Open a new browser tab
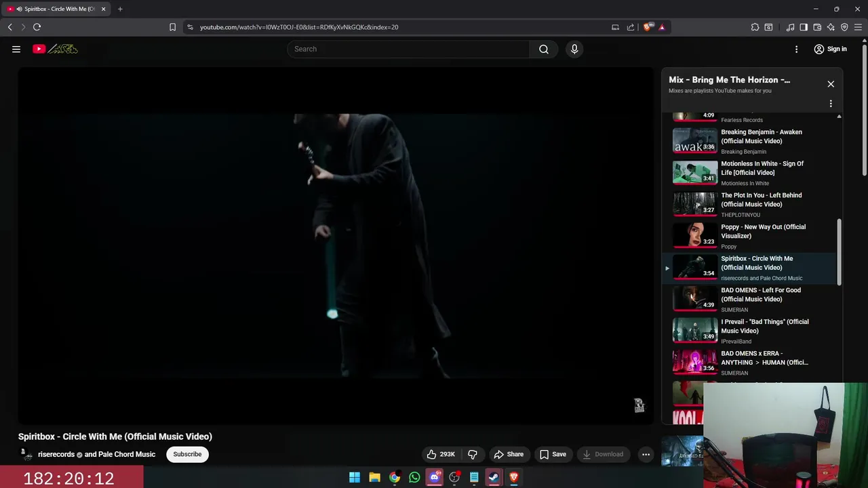Screen dimensions: 868x488 click(120, 9)
